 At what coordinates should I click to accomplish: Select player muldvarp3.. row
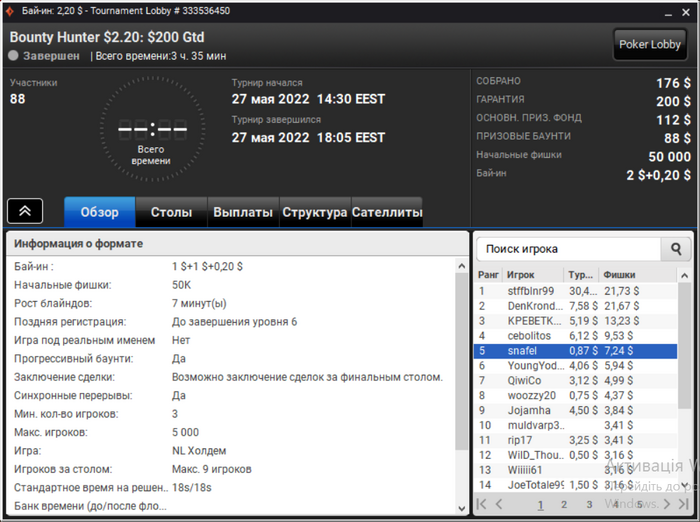click(x=575, y=426)
